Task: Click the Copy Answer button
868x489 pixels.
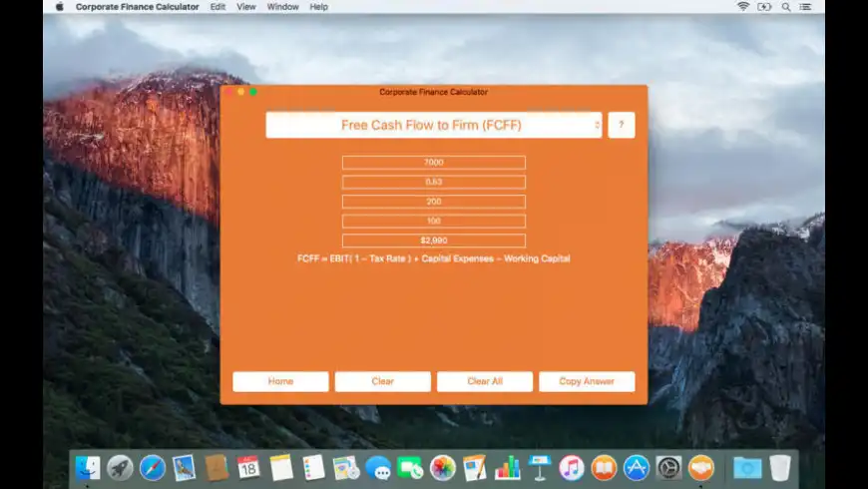Action: pos(587,381)
